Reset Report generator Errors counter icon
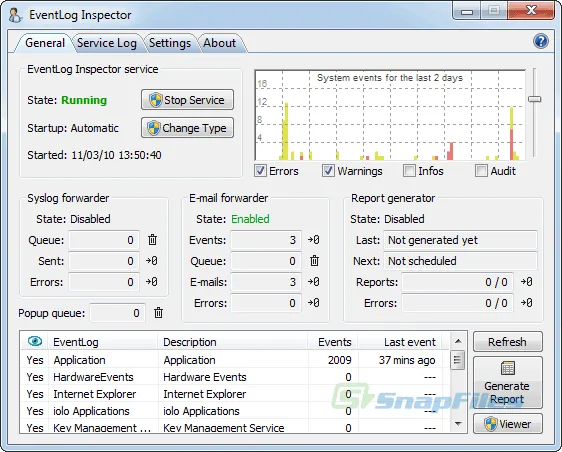 tap(527, 303)
